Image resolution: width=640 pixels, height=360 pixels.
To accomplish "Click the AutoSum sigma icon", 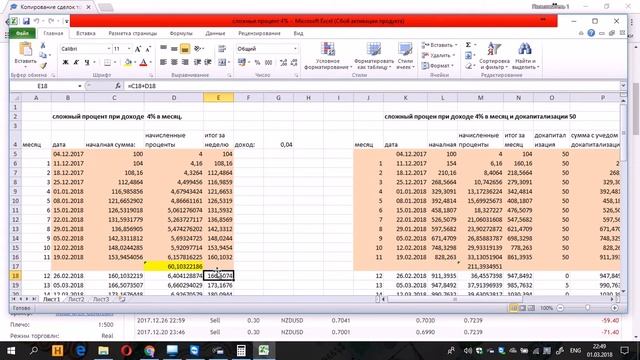I will point(468,45).
